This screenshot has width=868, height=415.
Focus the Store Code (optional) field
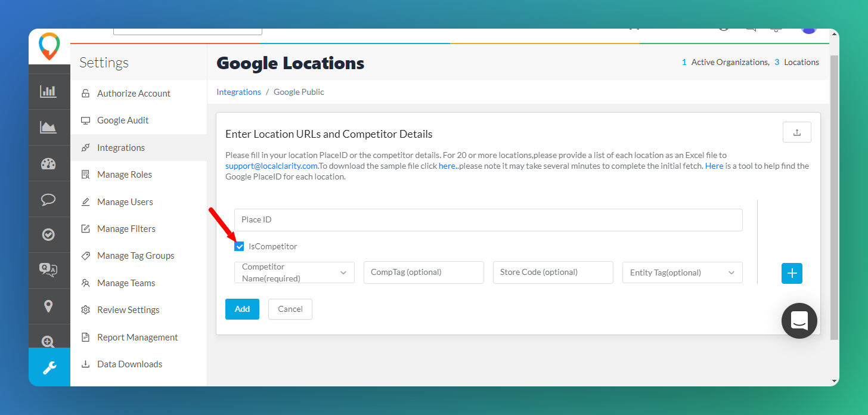pyautogui.click(x=553, y=272)
